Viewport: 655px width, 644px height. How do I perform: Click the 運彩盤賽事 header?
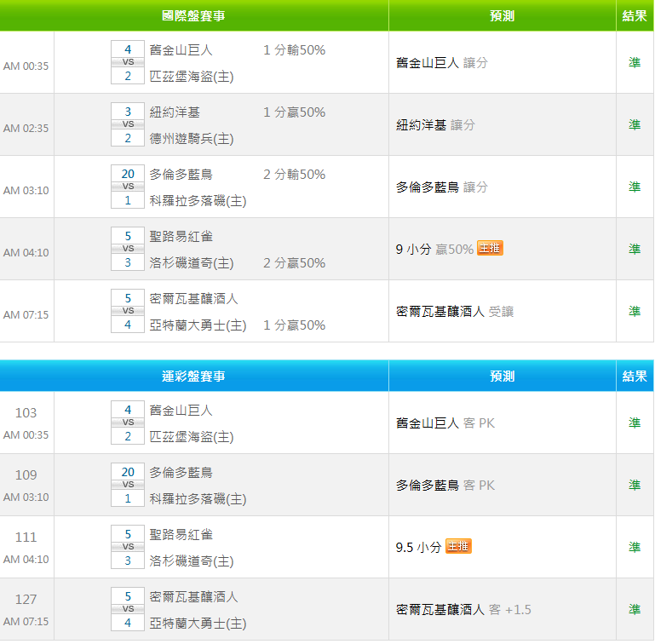193,377
